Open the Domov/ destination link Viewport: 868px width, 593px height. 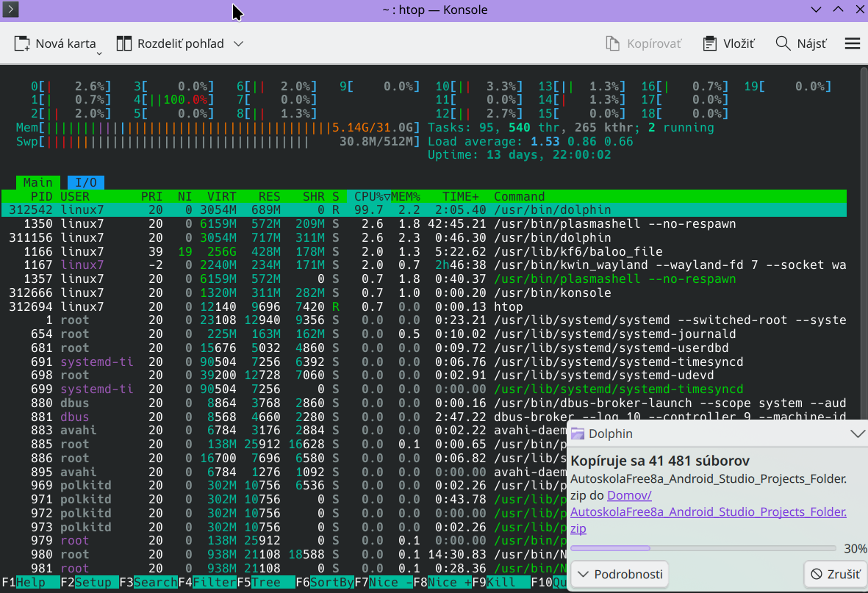pos(629,495)
